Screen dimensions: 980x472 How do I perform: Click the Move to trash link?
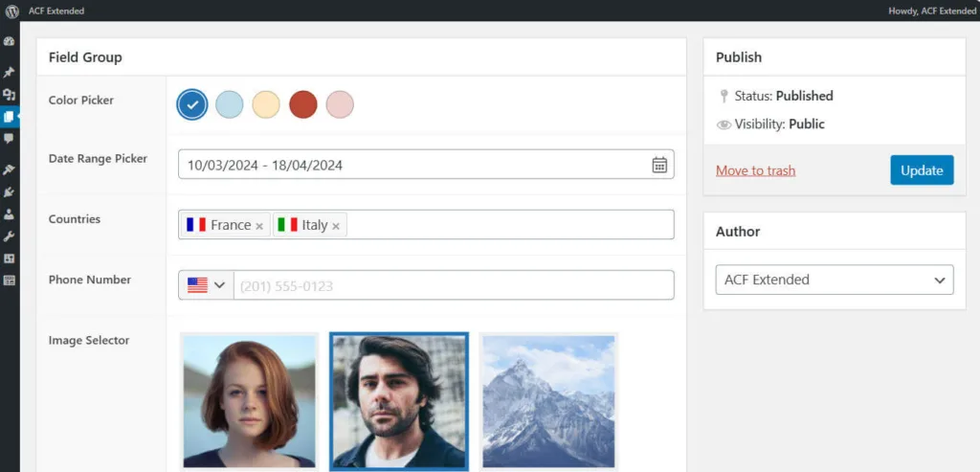756,170
